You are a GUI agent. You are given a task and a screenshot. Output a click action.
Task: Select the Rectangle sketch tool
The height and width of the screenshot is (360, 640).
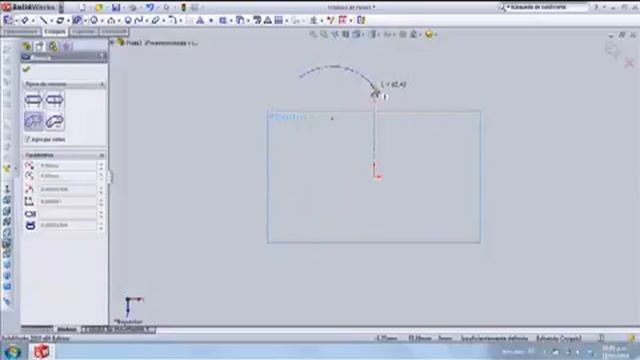coord(60,20)
